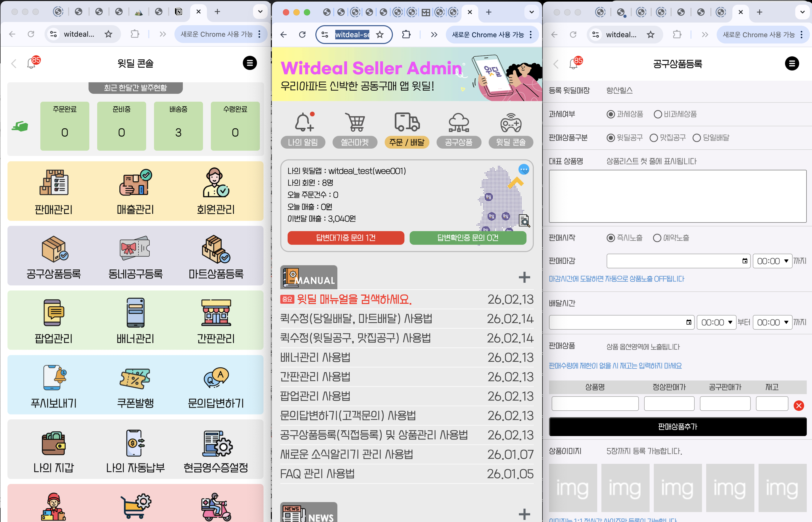Viewport: 812px width, 522px height.
Task: Open 윗딜 콘솔 gamepad icon in Seller Admin
Action: point(511,130)
